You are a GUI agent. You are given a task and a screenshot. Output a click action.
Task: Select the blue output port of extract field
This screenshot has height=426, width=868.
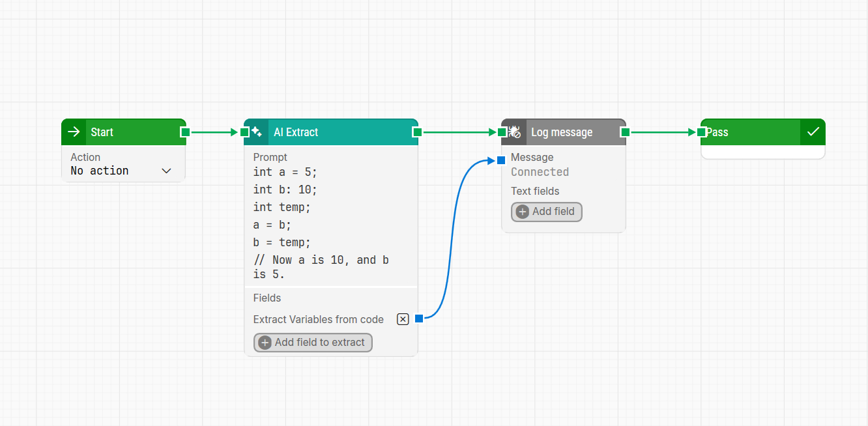pyautogui.click(x=419, y=319)
